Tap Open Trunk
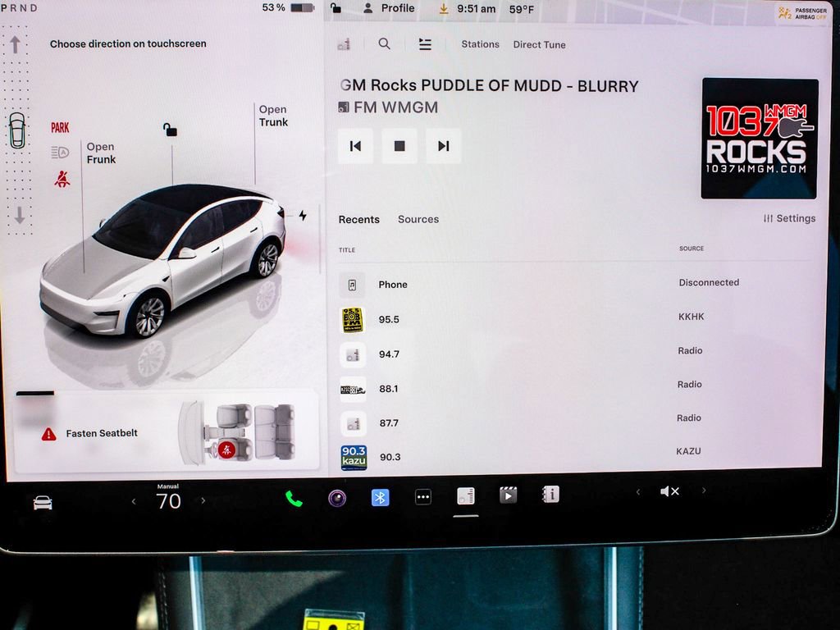Viewport: 840px width, 630px height. (x=274, y=116)
